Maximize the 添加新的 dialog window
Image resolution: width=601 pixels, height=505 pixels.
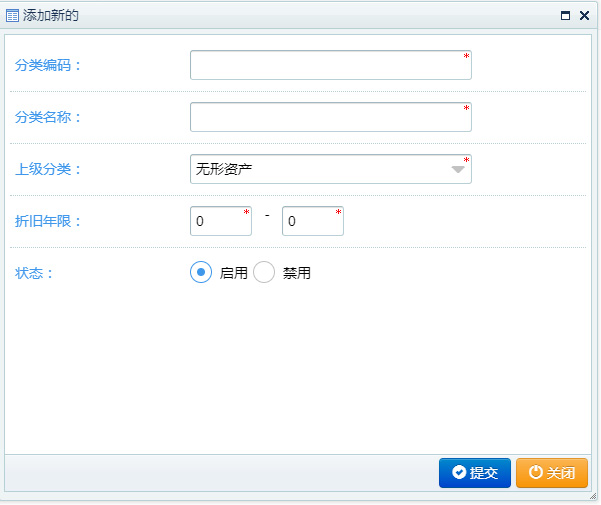566,16
